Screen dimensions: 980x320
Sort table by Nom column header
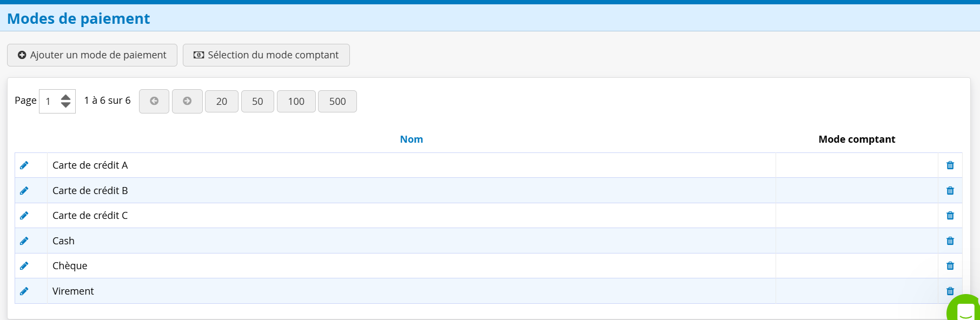pyautogui.click(x=412, y=139)
